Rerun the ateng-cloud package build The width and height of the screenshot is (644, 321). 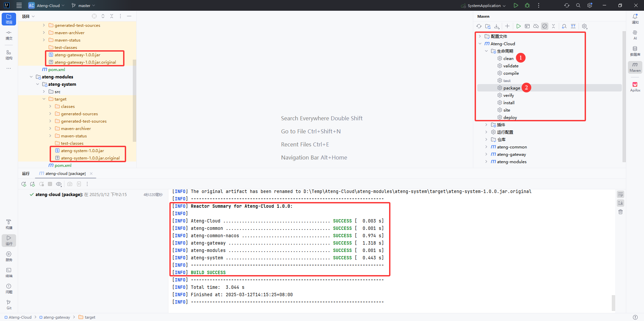(23, 184)
